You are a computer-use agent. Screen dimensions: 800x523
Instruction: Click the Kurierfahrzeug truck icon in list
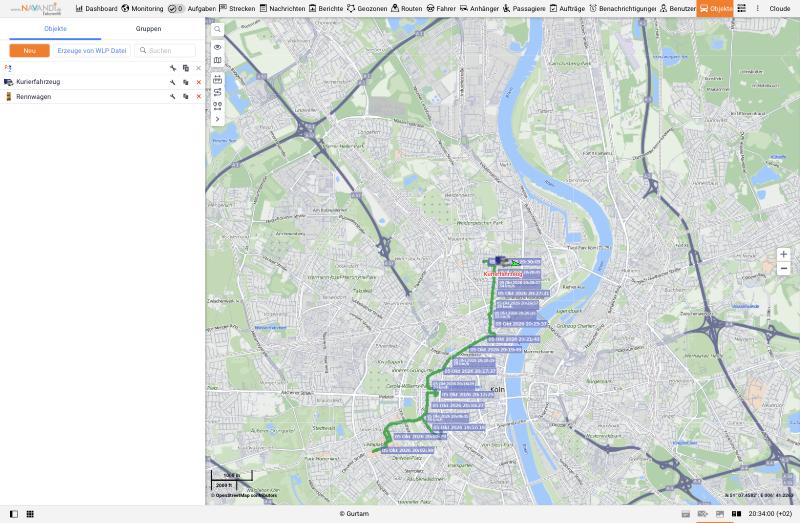8,82
